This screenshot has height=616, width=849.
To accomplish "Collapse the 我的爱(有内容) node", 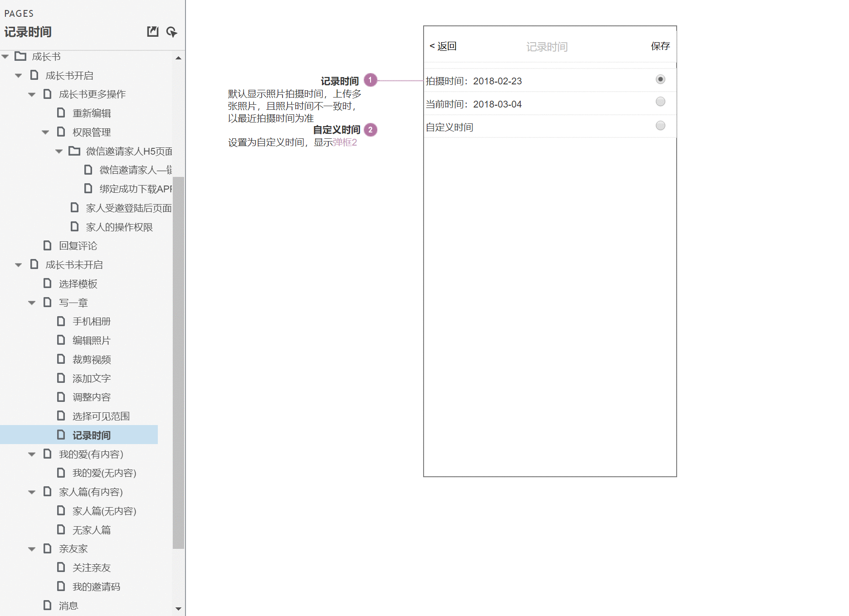I will 32,455.
